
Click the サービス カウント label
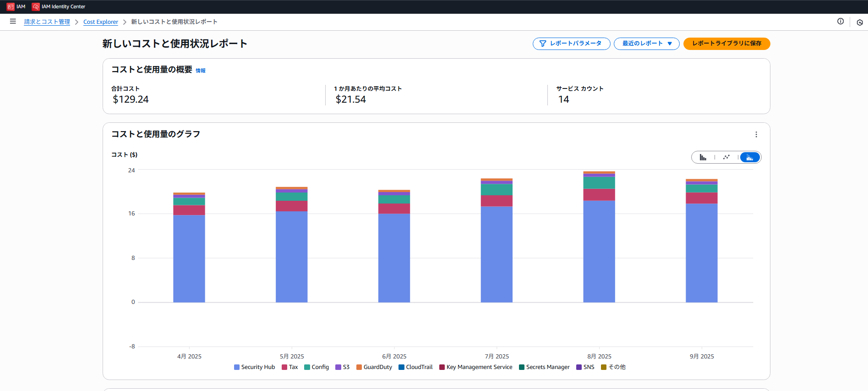pyautogui.click(x=580, y=88)
